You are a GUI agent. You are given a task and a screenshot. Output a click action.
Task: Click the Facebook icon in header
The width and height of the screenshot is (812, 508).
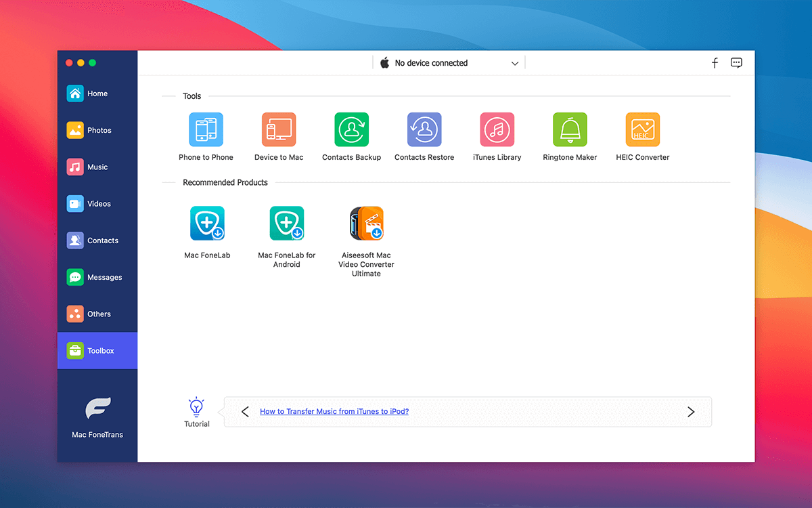(715, 63)
